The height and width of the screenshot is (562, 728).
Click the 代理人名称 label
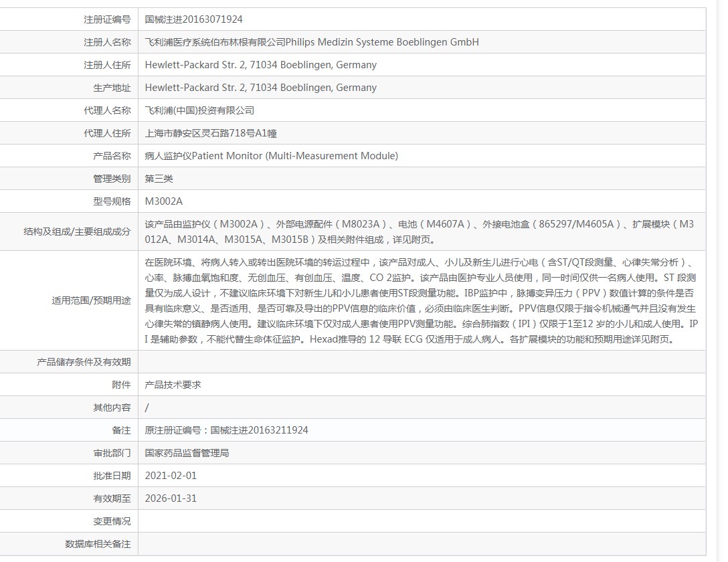tap(107, 110)
